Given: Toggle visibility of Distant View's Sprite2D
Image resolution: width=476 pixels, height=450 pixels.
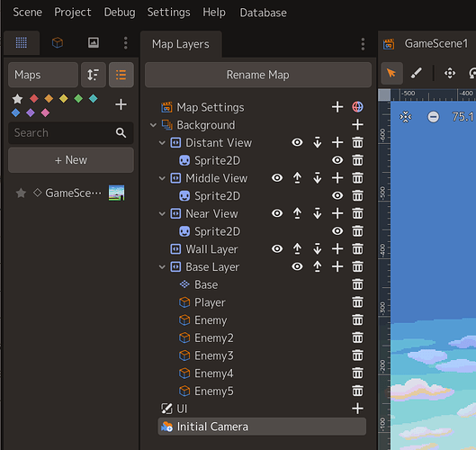Looking at the screenshot, I should click(337, 160).
